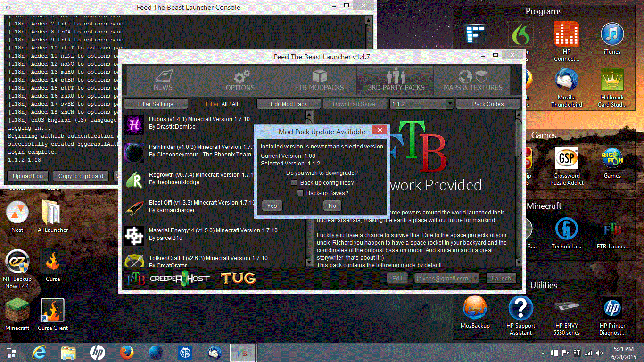Switch to the OPTIONS tab
644x362 pixels.
point(240,80)
